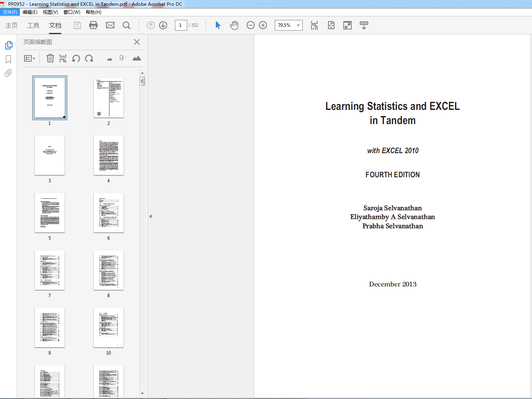Select page 6 thumbnail
Screen dimensions: 532x399
[x=109, y=213]
